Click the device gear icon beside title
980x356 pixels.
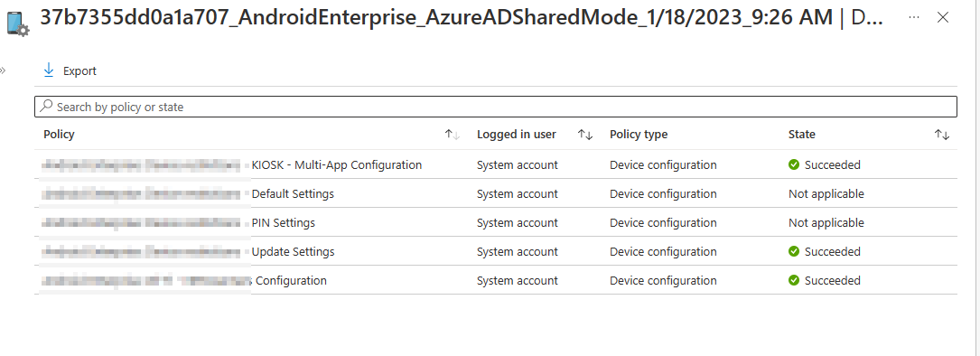(x=18, y=23)
